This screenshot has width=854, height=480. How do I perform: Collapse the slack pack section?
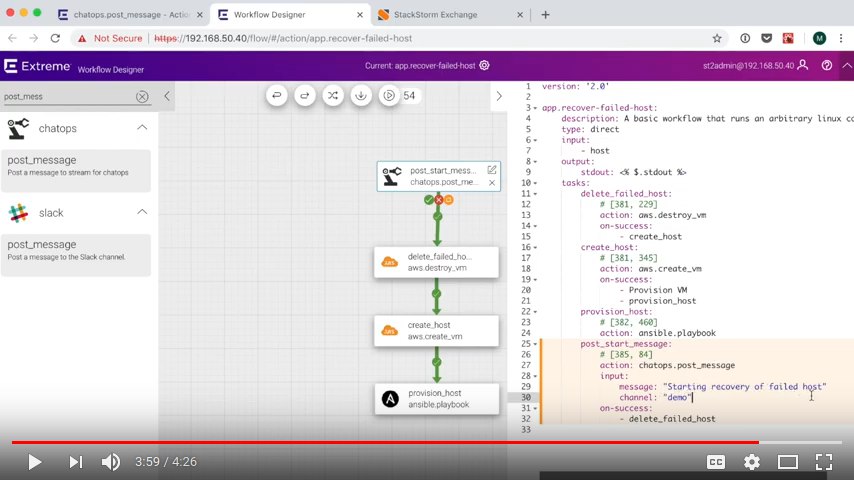coord(142,212)
